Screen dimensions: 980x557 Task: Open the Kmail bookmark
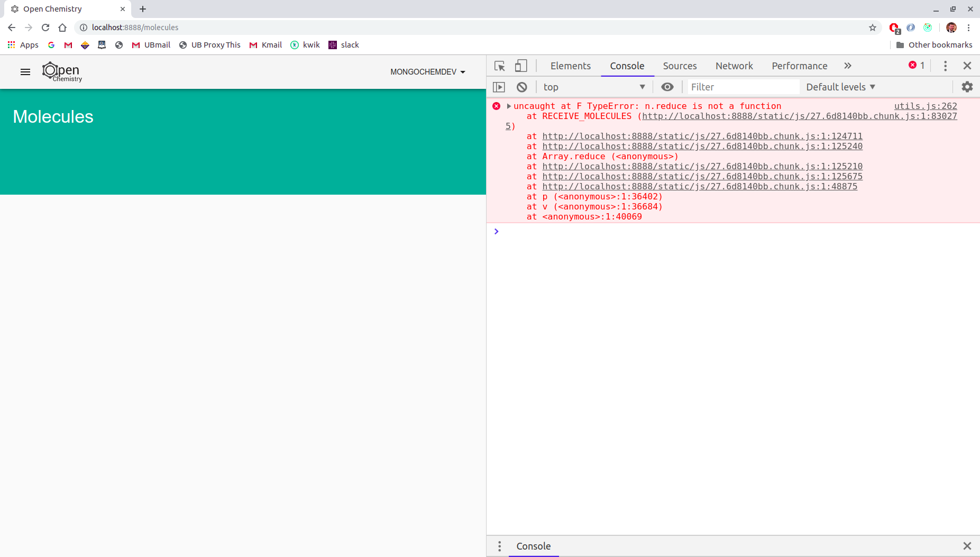(x=265, y=45)
